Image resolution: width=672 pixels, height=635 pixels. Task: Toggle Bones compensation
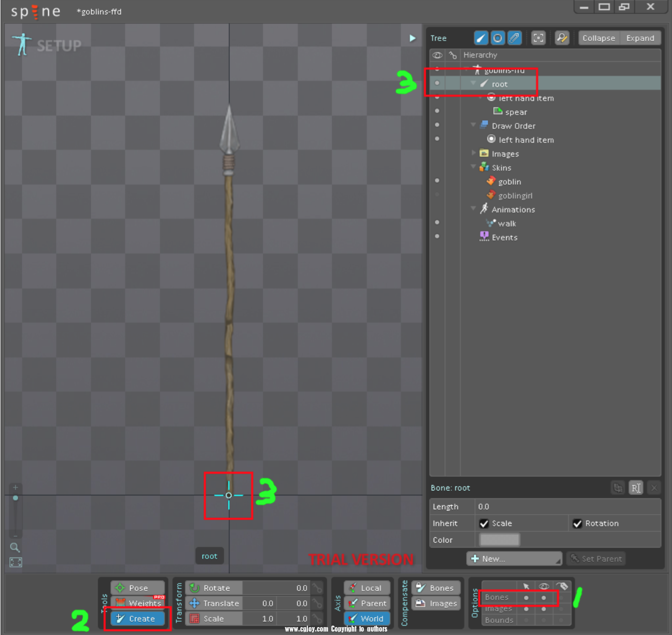coord(436,588)
